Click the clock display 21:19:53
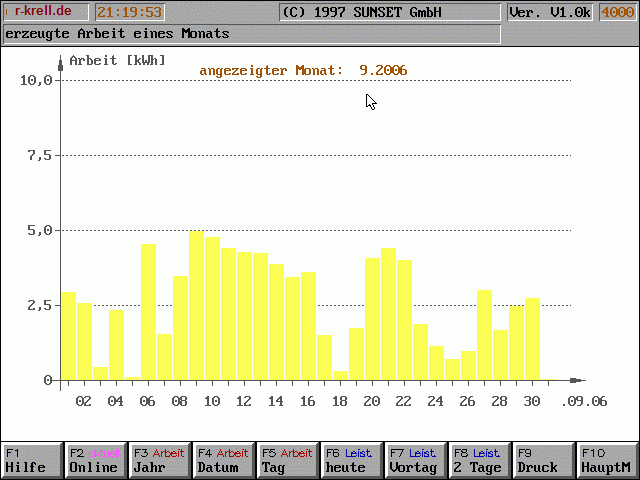640x480 pixels. [130, 12]
